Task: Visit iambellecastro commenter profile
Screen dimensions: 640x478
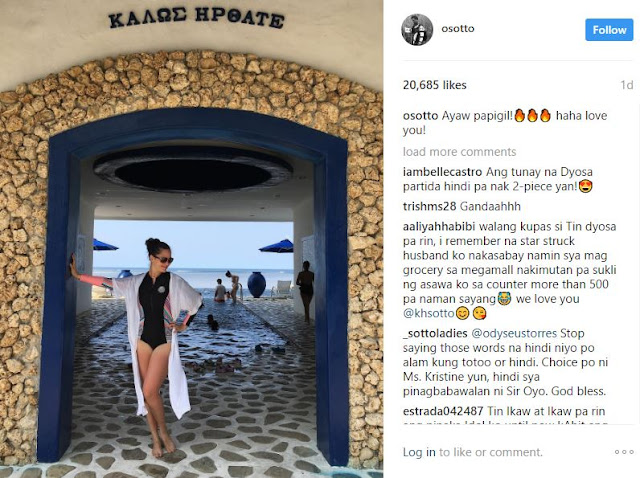Action: (x=442, y=172)
